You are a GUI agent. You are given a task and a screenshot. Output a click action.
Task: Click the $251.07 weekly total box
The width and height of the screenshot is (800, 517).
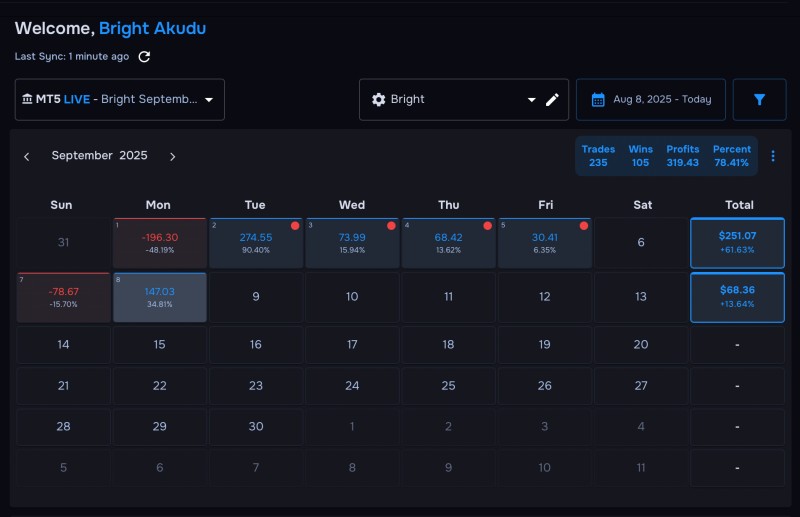coord(737,243)
